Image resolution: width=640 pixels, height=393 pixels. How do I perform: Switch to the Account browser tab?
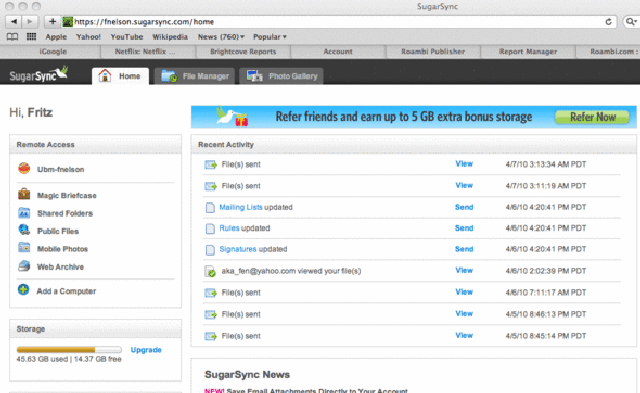[x=338, y=51]
